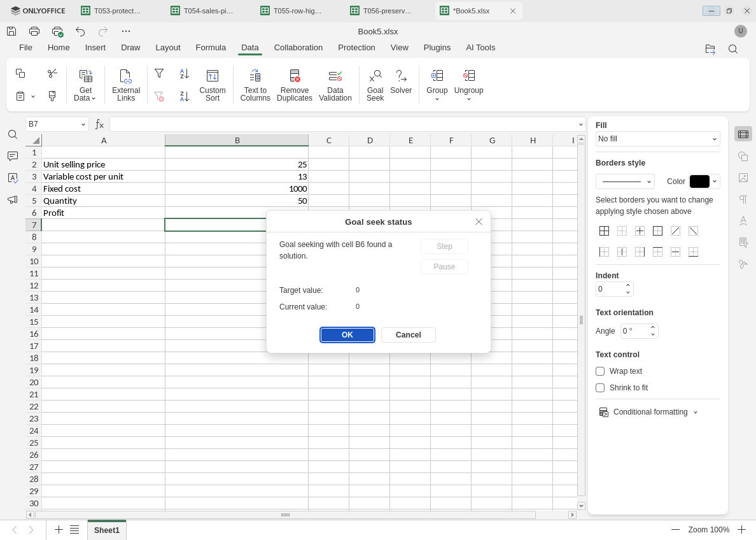The height and width of the screenshot is (540, 756).
Task: Click the horizontal scrollbar thumb
Action: tap(285, 515)
